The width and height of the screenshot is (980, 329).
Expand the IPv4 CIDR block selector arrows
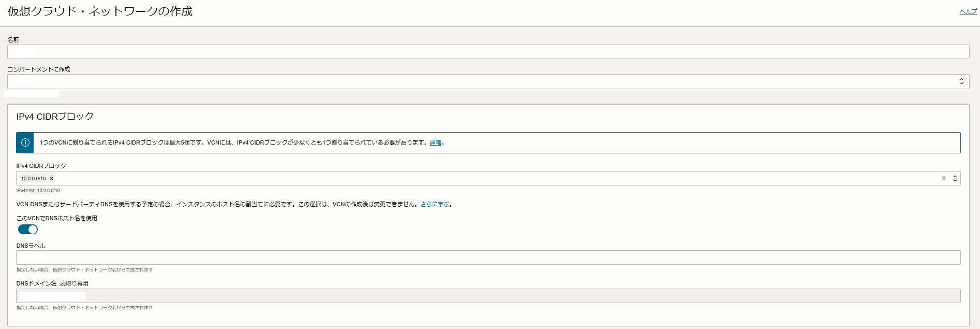click(955, 178)
